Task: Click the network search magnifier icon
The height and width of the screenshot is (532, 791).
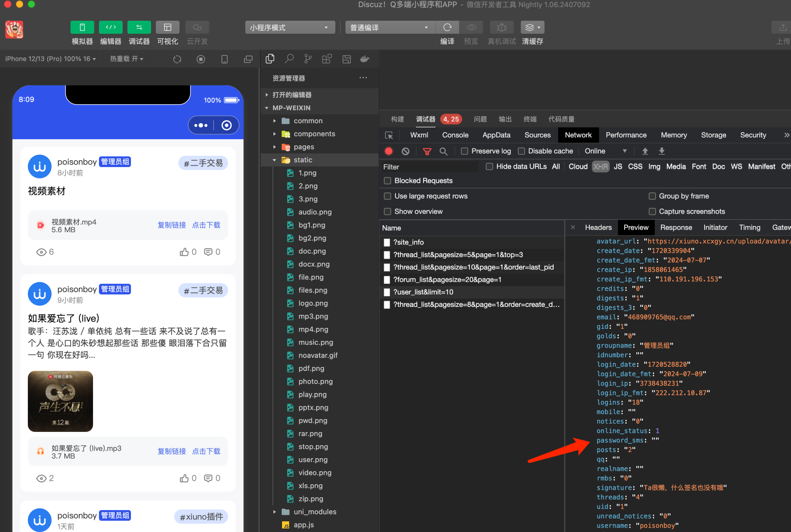Action: point(443,151)
